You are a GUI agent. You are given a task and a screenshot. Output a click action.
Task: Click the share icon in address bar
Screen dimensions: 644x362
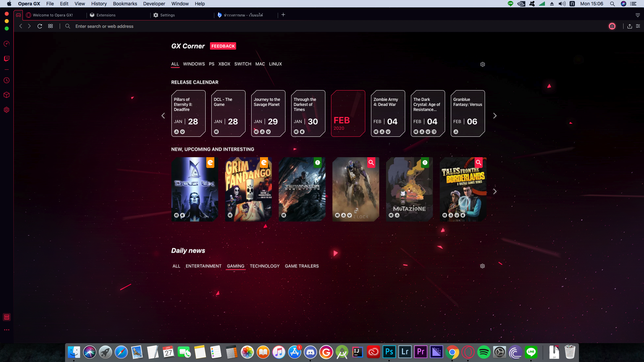[x=630, y=26]
